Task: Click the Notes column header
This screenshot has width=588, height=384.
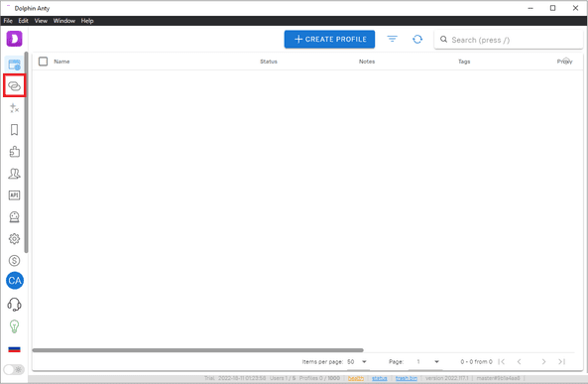Action: click(x=367, y=62)
